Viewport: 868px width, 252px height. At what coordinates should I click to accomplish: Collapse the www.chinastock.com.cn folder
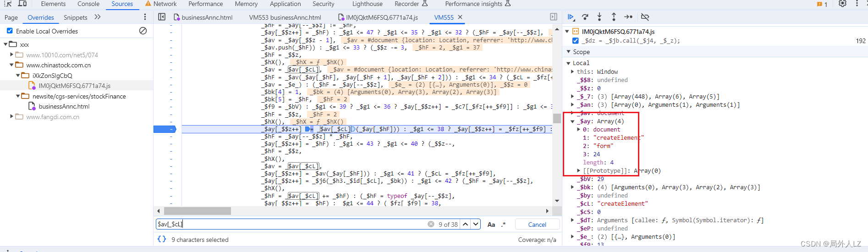click(11, 65)
